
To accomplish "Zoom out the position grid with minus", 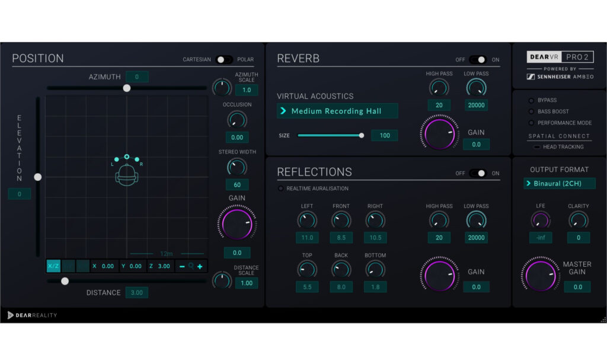I will click(182, 266).
